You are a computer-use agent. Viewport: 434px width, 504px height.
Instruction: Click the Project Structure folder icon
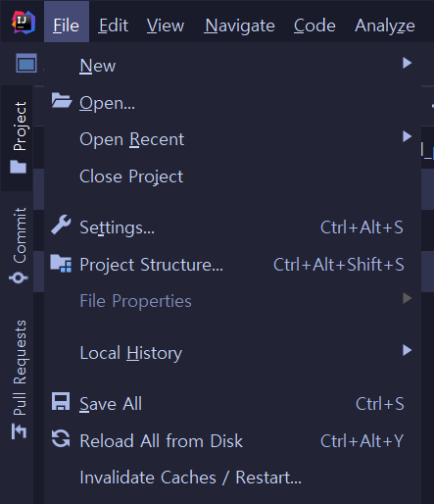[x=61, y=264]
